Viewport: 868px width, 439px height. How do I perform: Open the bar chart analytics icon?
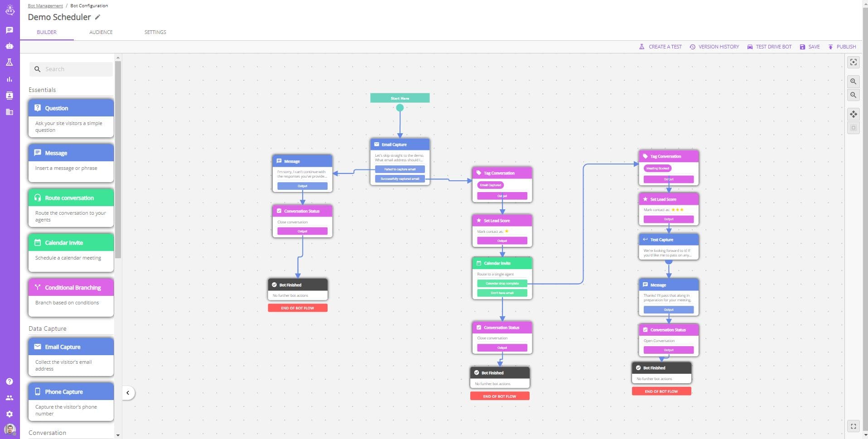pyautogui.click(x=10, y=79)
